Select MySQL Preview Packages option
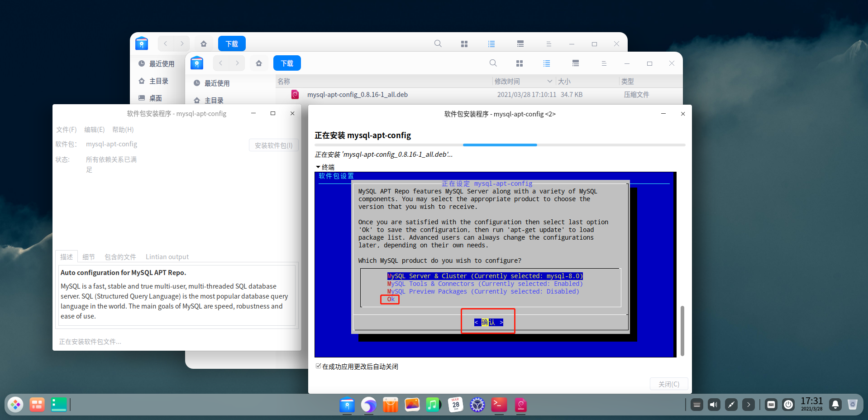 483,291
